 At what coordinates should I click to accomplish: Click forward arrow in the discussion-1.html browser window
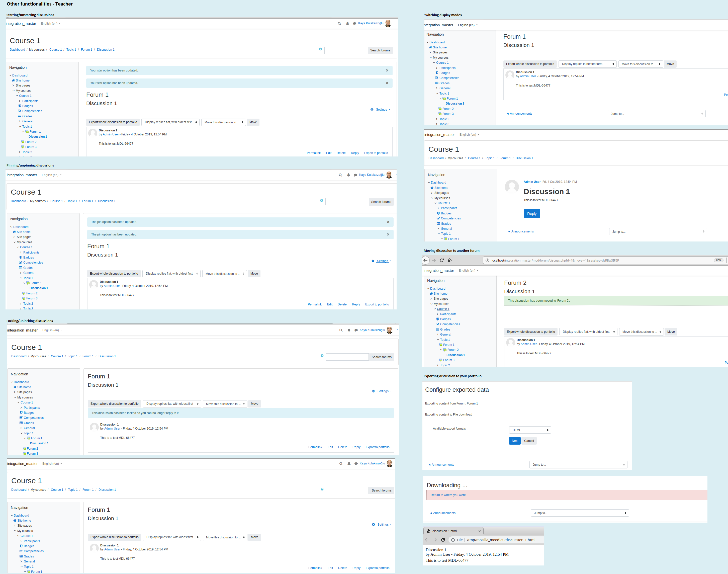(435, 540)
